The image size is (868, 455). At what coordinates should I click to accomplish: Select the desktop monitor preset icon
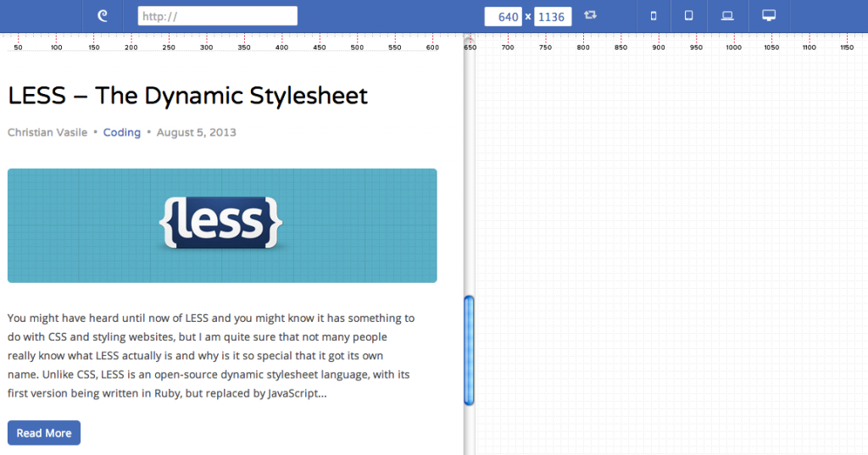pyautogui.click(x=769, y=15)
